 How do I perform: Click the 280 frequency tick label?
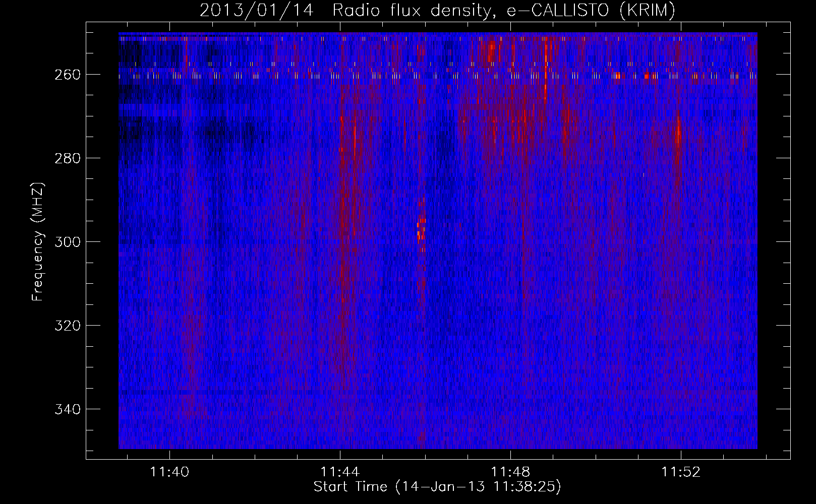tap(67, 158)
